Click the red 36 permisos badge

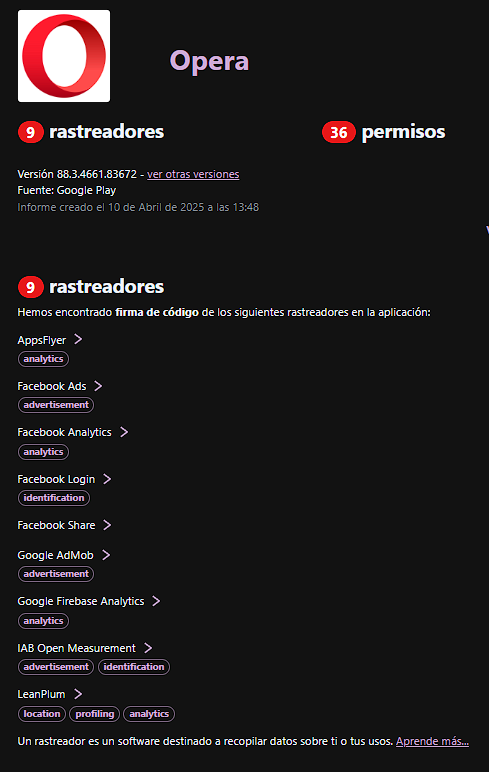click(x=339, y=132)
